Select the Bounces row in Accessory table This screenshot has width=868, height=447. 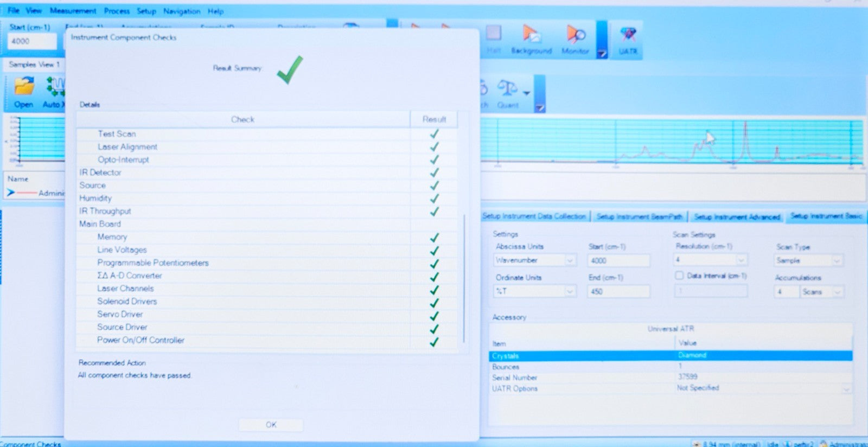tap(671, 367)
